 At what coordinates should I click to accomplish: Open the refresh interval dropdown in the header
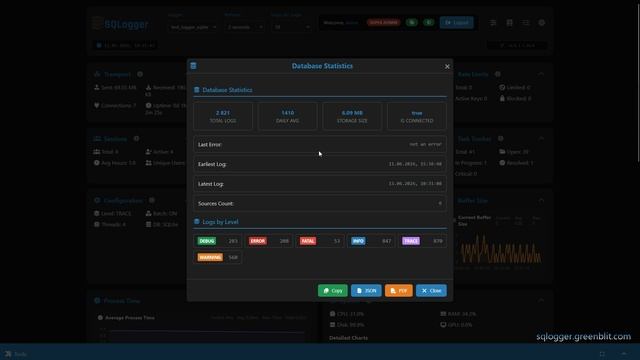(x=244, y=27)
